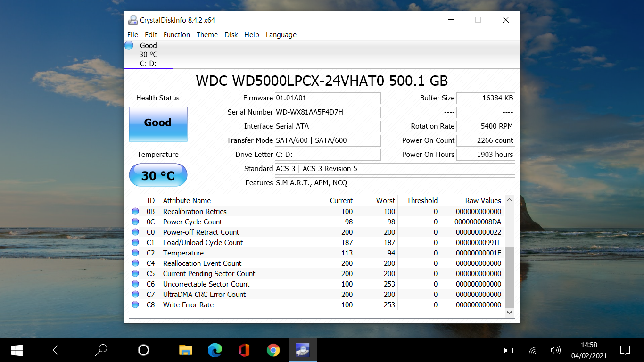This screenshot has width=644, height=362.
Task: Click the Good health status button
Action: [158, 124]
